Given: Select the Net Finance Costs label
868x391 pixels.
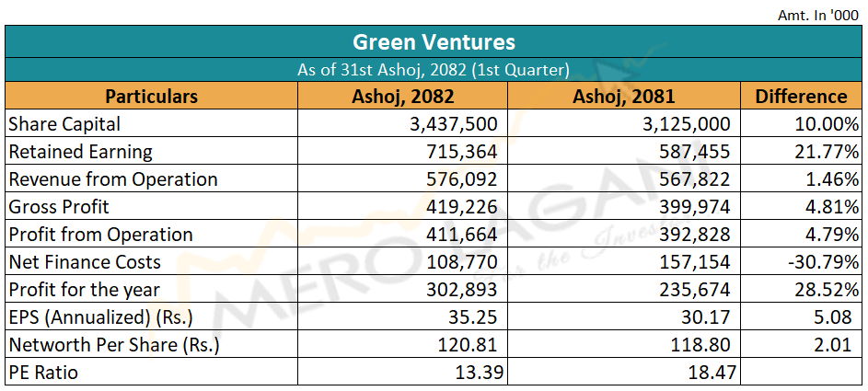Looking at the screenshot, I should pyautogui.click(x=85, y=262).
